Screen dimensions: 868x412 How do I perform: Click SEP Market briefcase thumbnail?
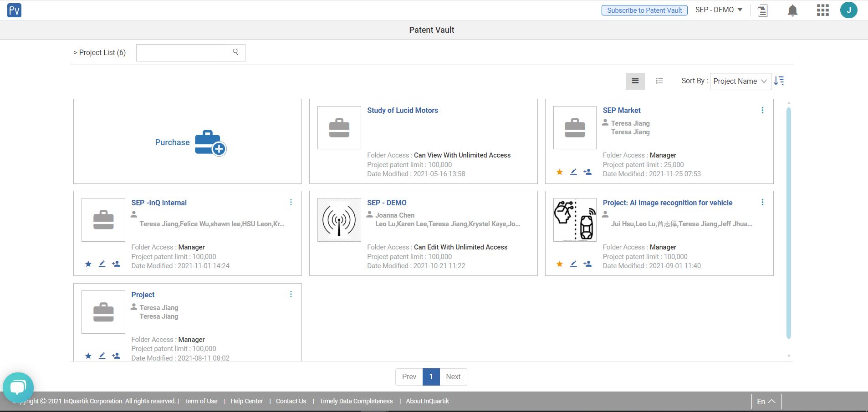click(575, 127)
